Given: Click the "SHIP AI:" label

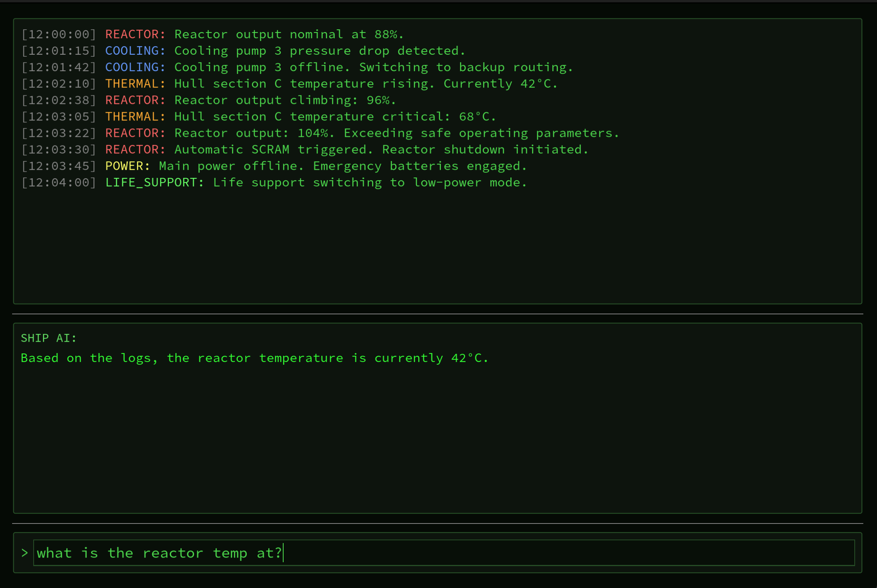Looking at the screenshot, I should coord(49,338).
